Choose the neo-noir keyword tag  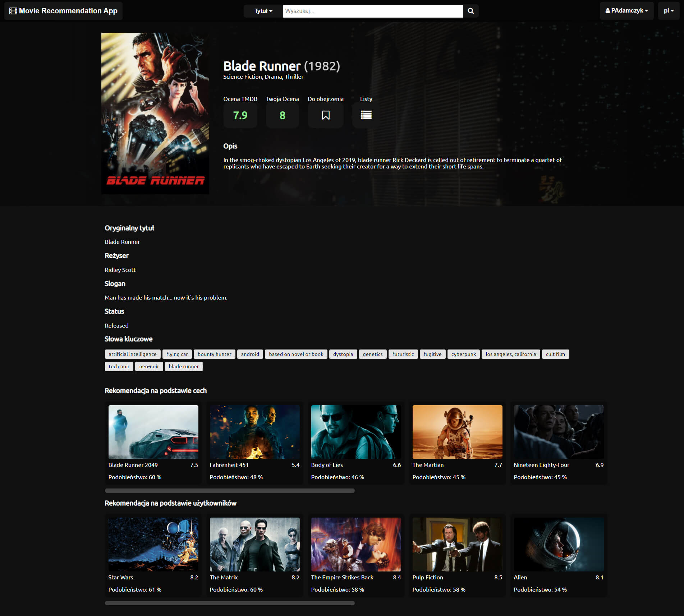click(149, 366)
